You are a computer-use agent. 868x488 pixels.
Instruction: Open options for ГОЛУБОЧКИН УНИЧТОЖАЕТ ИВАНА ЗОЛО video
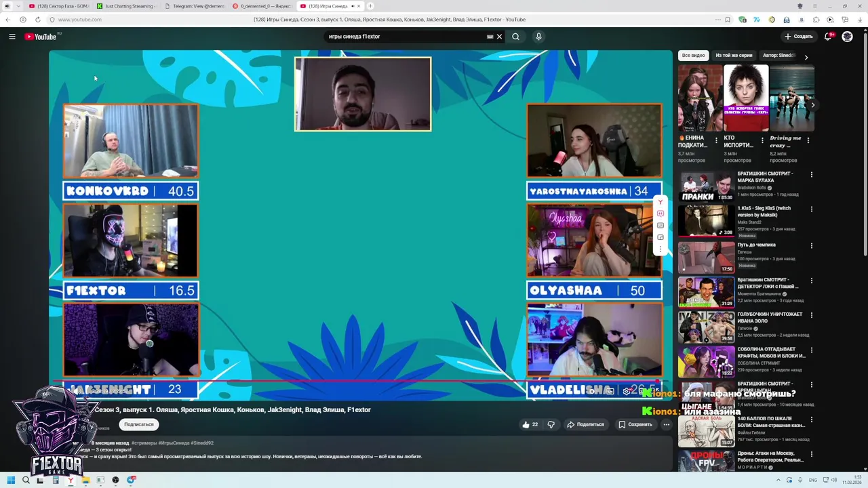pos(811,315)
